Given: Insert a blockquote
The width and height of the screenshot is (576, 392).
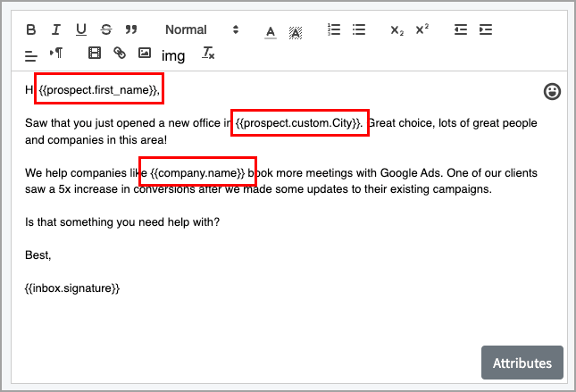Looking at the screenshot, I should pyautogui.click(x=132, y=29).
